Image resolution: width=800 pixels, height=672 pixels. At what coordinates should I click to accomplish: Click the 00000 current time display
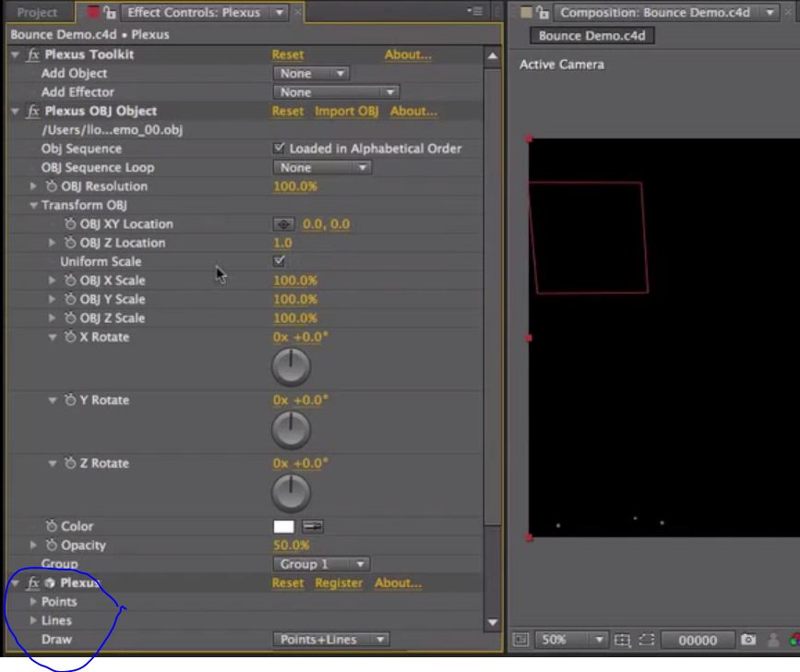point(698,640)
